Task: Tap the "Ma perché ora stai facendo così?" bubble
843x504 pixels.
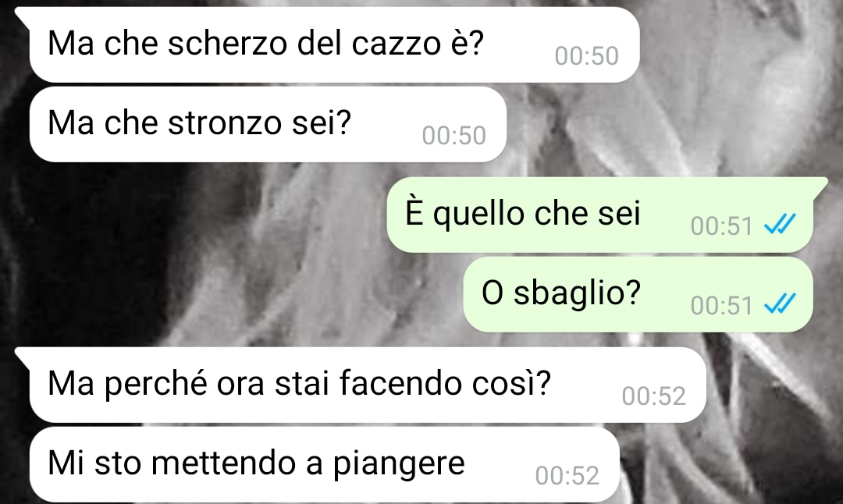Action: coord(368,385)
